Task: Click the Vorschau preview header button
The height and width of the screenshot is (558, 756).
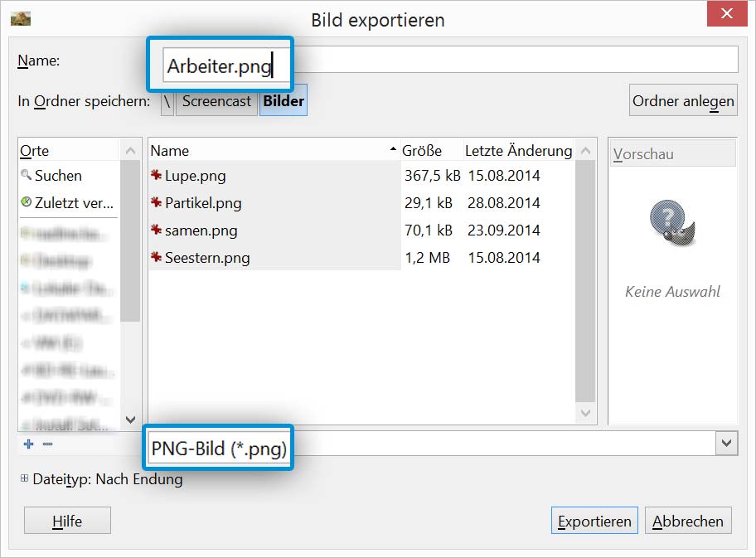Action: pos(673,154)
